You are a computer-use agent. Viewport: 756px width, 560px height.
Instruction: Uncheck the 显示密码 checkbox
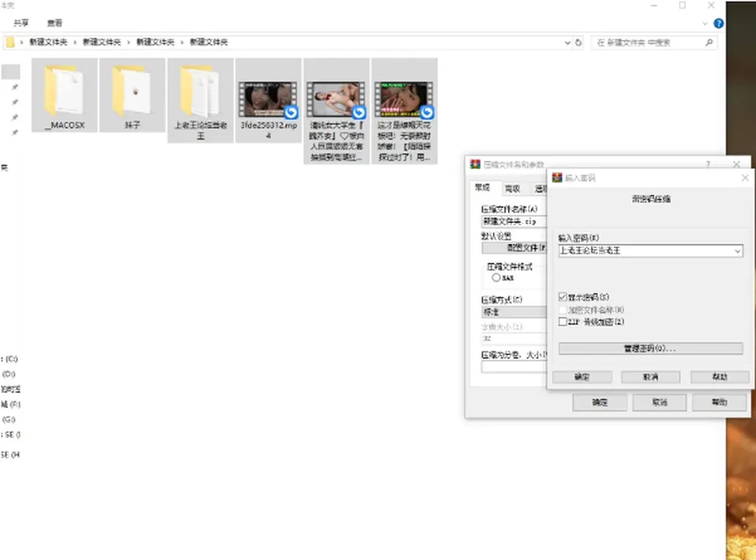(562, 297)
